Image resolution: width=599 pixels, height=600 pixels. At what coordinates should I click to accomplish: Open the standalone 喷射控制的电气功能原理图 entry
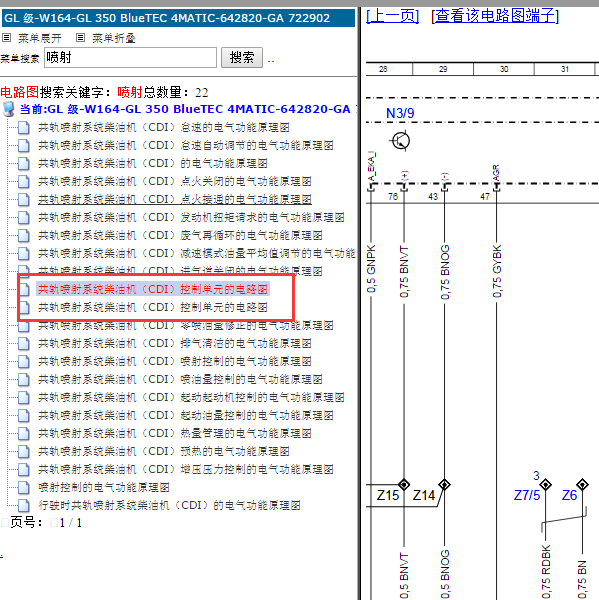tap(104, 487)
